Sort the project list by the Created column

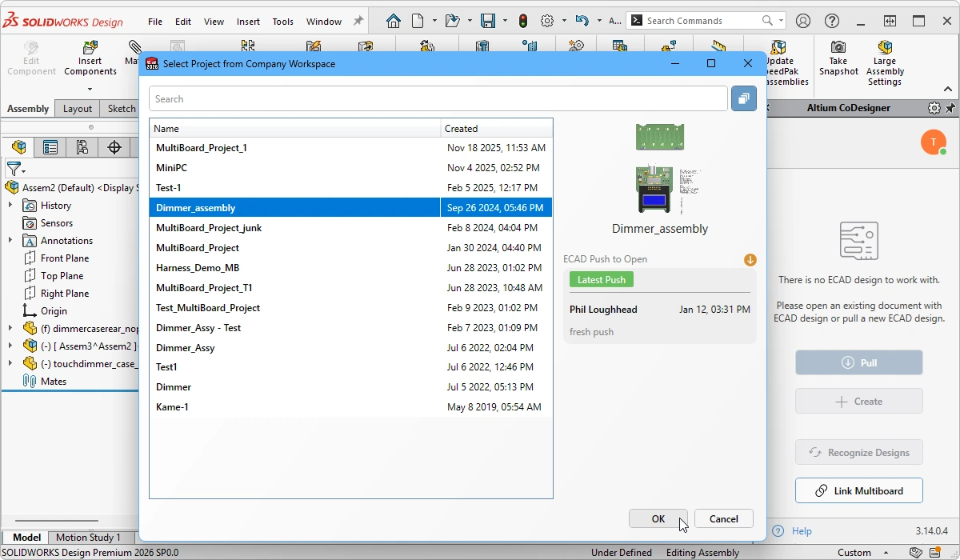[x=497, y=128]
